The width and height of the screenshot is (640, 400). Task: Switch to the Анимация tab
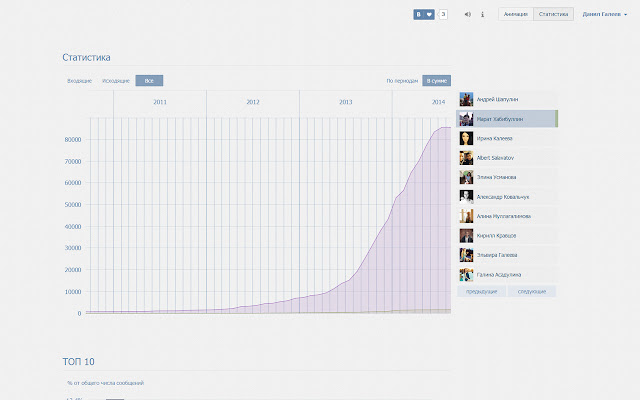coord(516,14)
